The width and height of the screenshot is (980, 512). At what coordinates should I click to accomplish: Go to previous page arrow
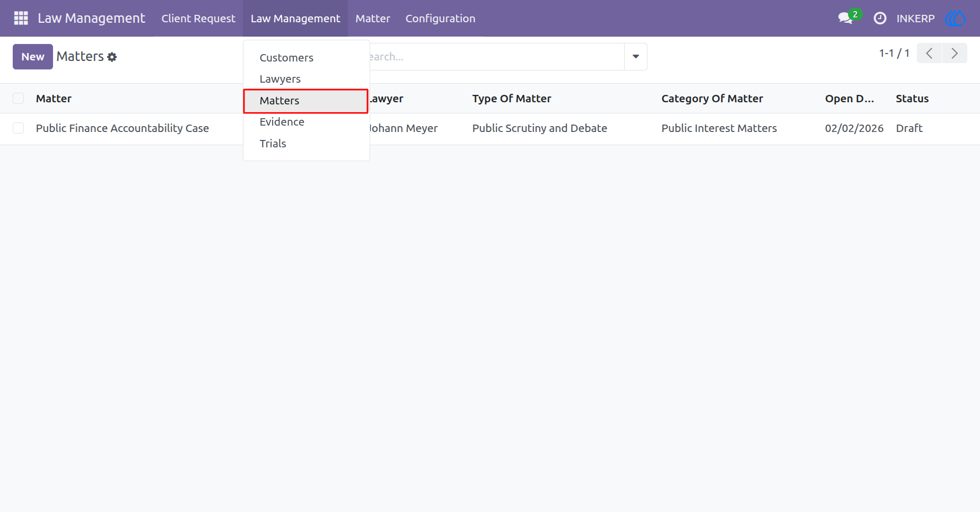tap(929, 53)
